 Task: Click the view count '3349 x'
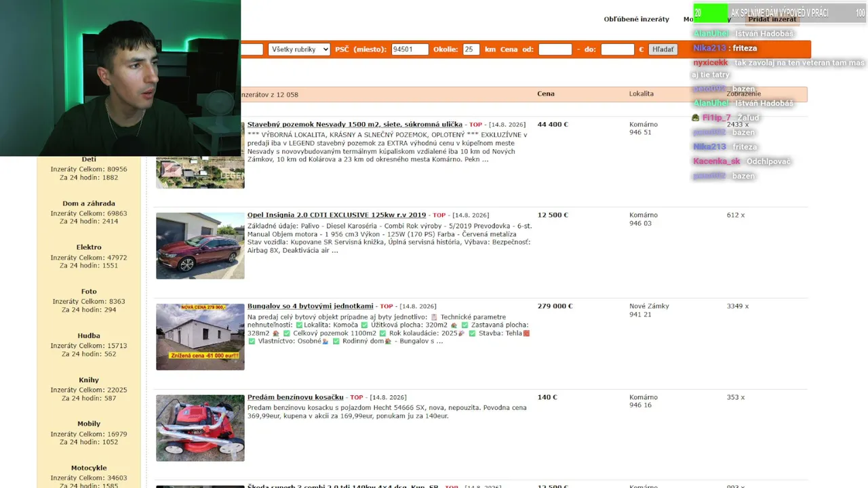[738, 306]
